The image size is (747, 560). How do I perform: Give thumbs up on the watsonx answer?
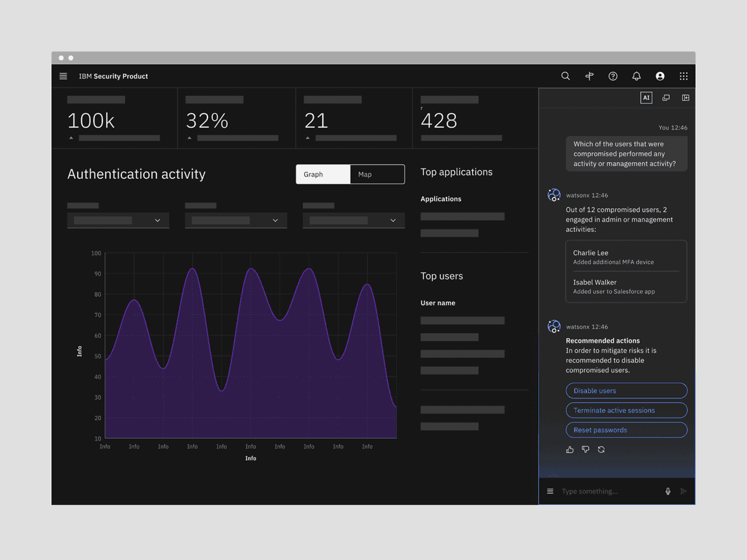pyautogui.click(x=569, y=449)
